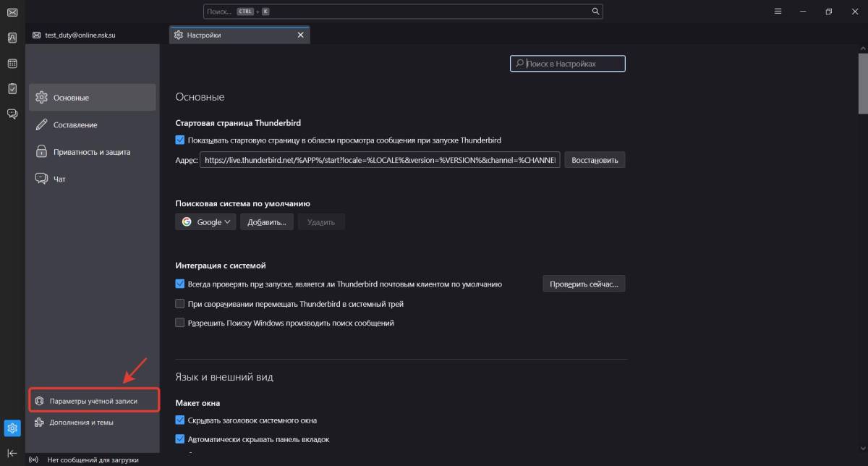Expand the Google search engine dropdown
Screen dimensions: 868x466
pos(205,222)
